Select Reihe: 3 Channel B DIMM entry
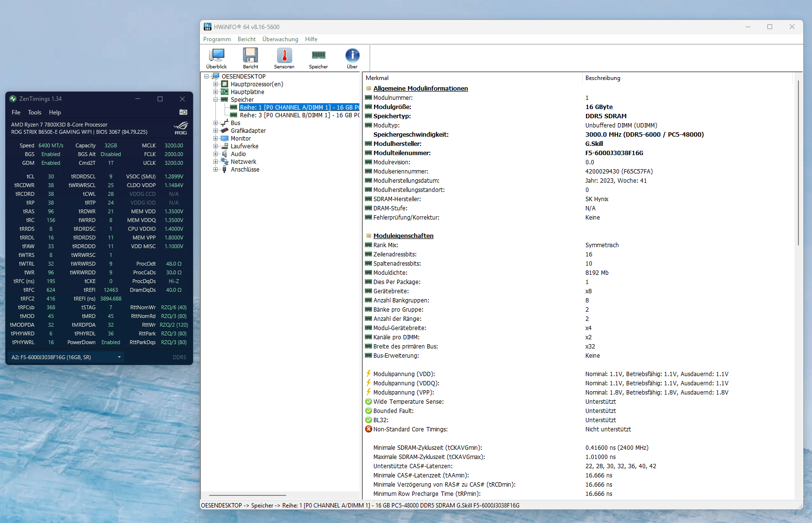 [298, 115]
